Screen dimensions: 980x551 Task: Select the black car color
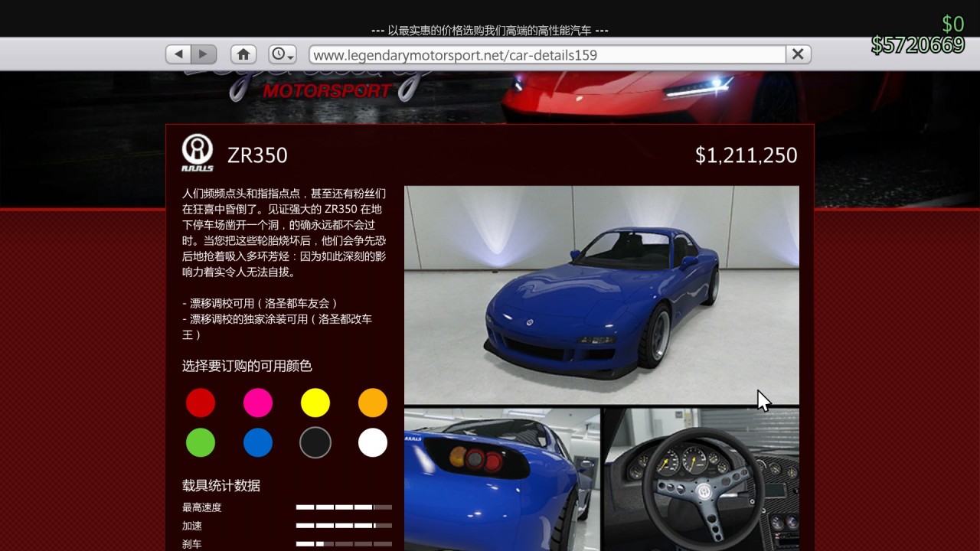pos(315,442)
